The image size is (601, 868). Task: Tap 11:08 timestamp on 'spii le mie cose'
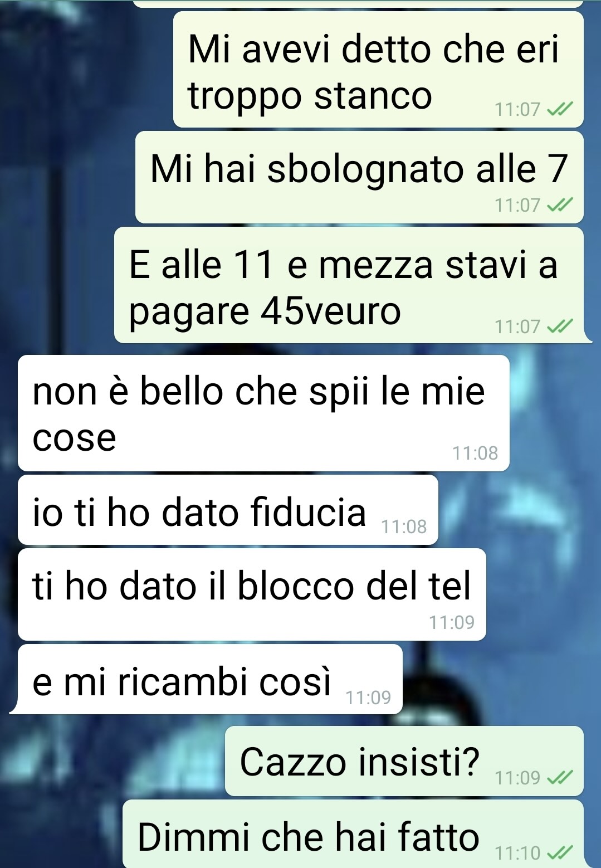[x=475, y=453]
